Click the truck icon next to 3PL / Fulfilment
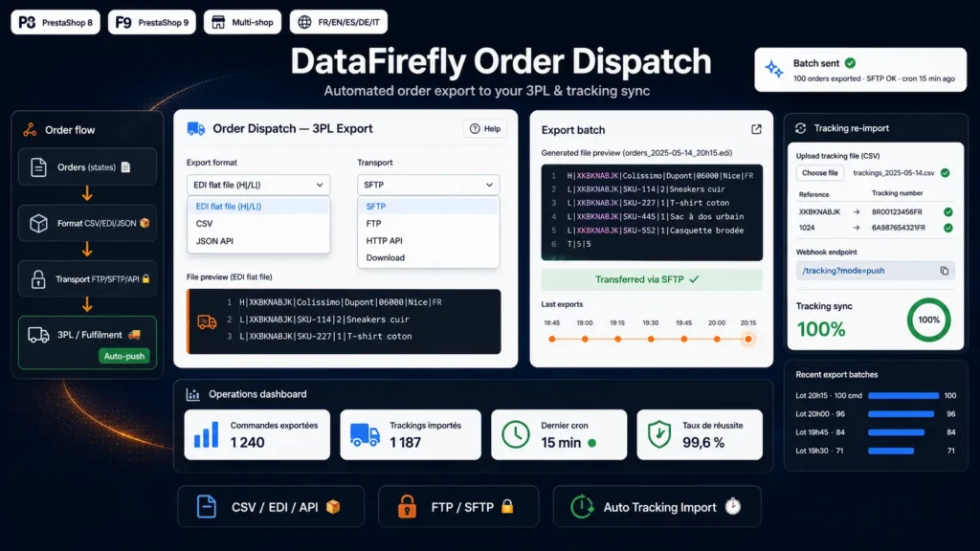 tap(38, 335)
